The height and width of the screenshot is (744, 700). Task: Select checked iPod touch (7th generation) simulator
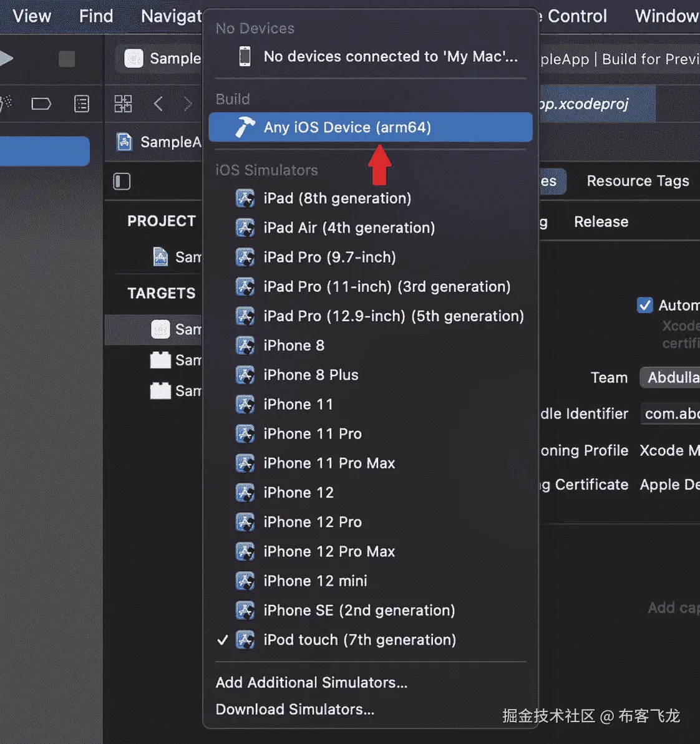(370, 640)
